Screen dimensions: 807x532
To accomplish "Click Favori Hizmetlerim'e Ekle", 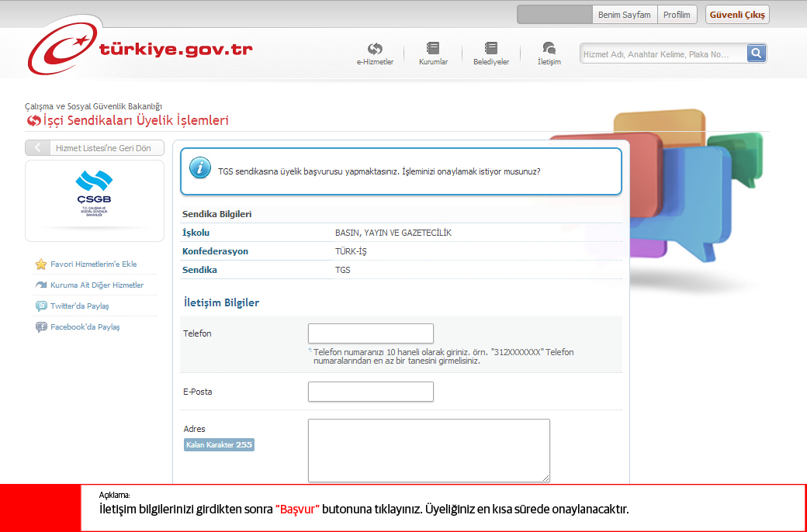I will pyautogui.click(x=94, y=264).
